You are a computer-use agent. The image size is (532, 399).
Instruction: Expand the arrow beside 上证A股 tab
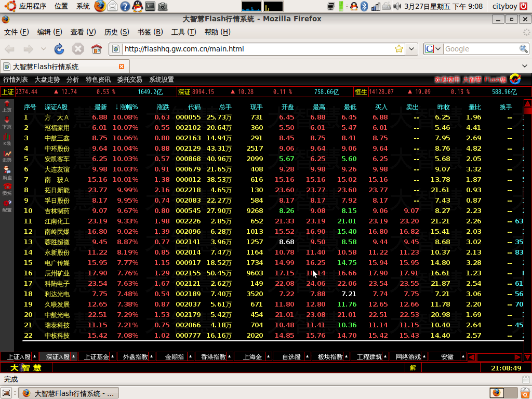coord(35,356)
